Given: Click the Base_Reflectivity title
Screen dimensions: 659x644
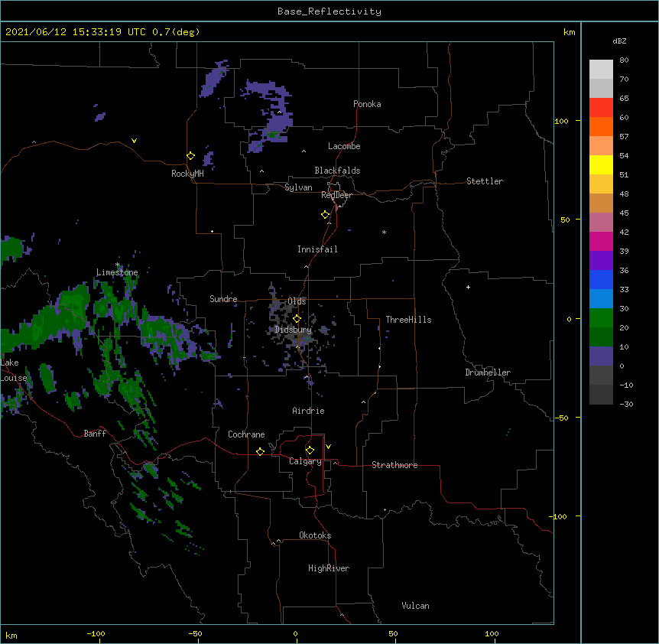Looking at the screenshot, I should [329, 11].
